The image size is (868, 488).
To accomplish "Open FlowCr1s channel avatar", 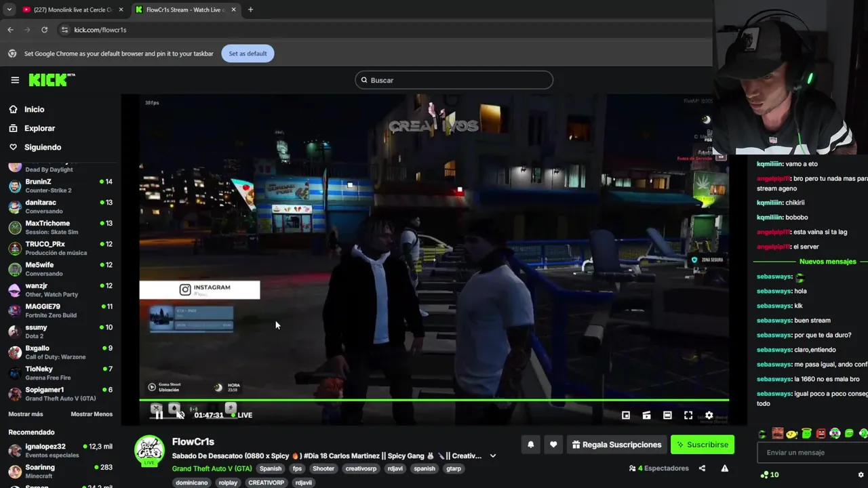I will (x=149, y=450).
